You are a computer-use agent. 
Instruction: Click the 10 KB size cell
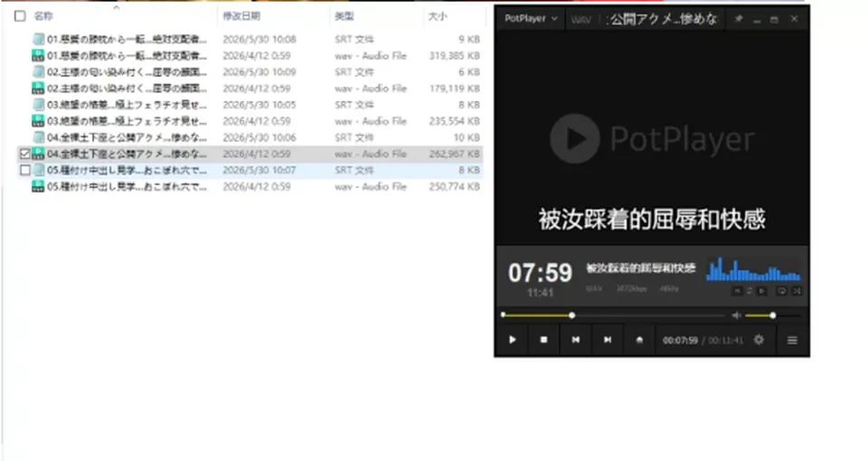coord(467,137)
